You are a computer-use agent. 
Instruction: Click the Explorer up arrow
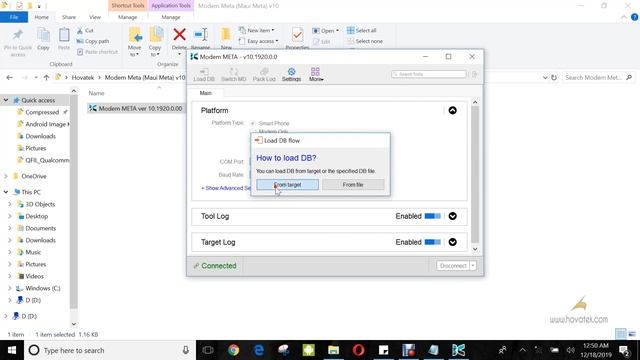[46, 78]
